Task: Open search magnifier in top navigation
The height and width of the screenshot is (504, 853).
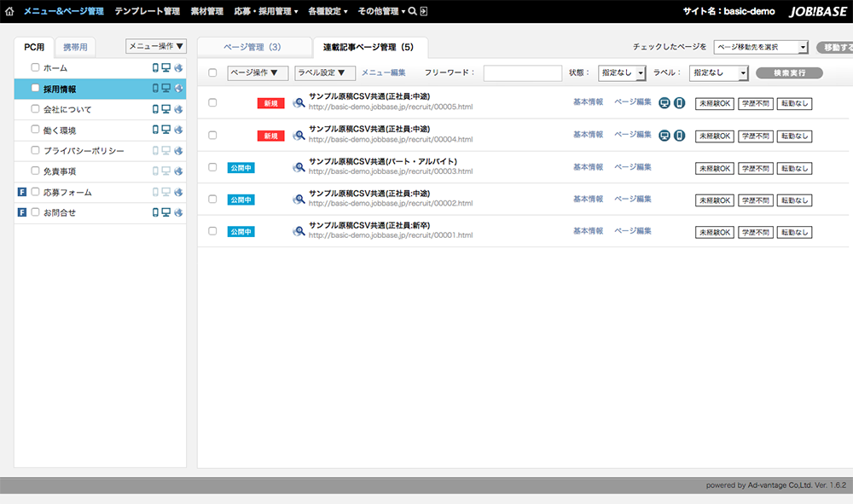Action: pyautogui.click(x=412, y=11)
